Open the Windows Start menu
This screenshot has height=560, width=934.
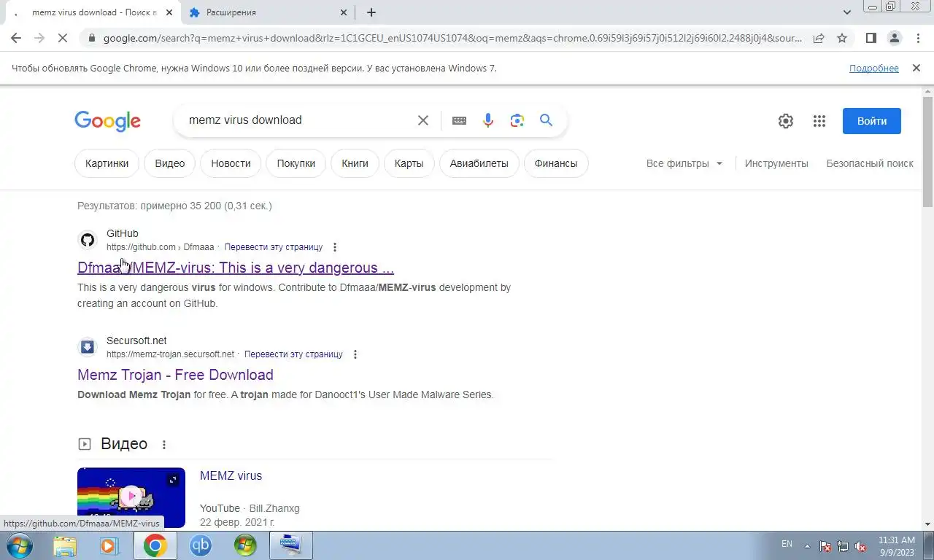[x=18, y=545]
